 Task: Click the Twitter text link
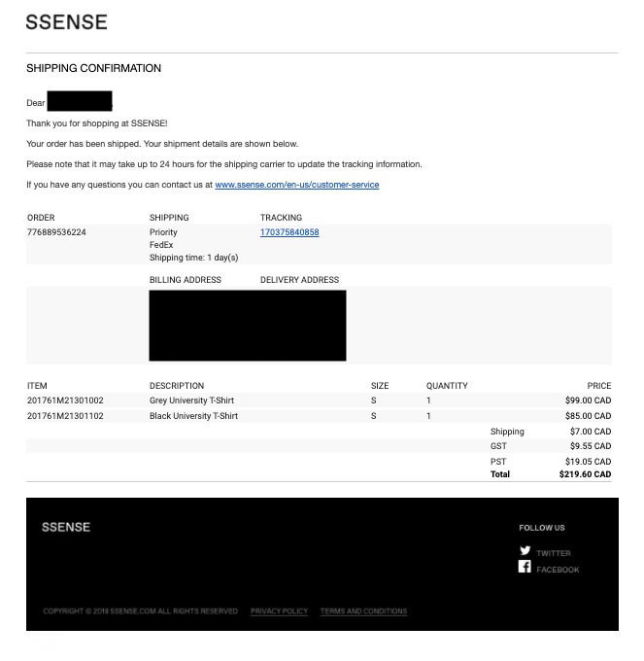(554, 553)
